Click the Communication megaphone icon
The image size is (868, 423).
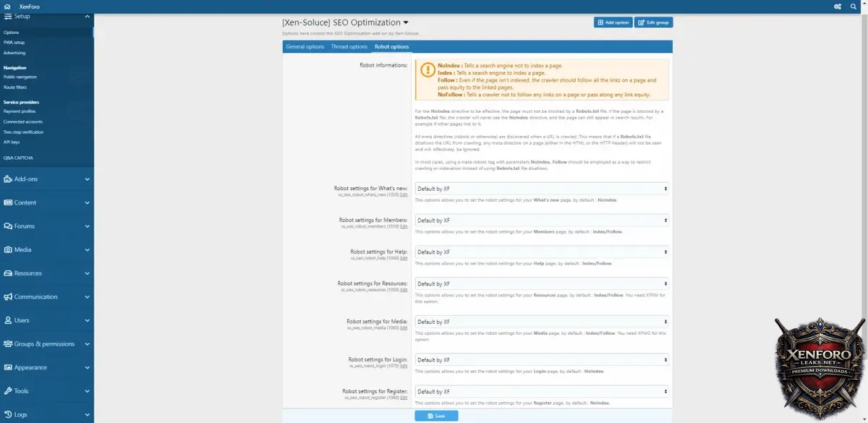coord(8,296)
